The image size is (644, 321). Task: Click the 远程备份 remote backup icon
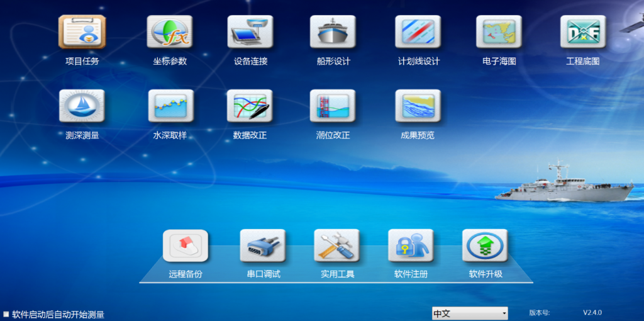click(186, 246)
